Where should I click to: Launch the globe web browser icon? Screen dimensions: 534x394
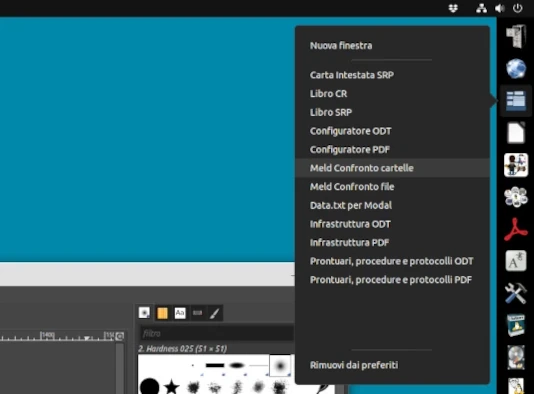tap(516, 68)
